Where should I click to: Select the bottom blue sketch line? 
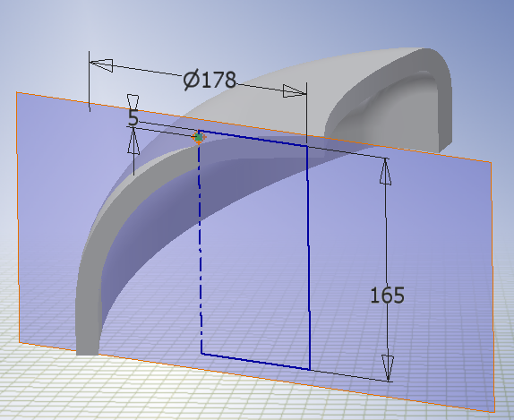click(256, 362)
